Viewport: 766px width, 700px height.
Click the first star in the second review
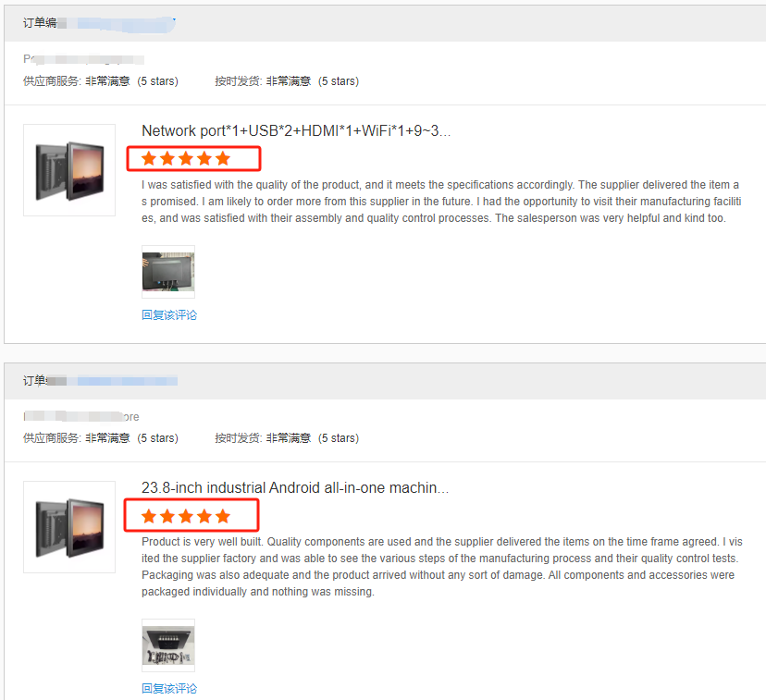click(149, 516)
